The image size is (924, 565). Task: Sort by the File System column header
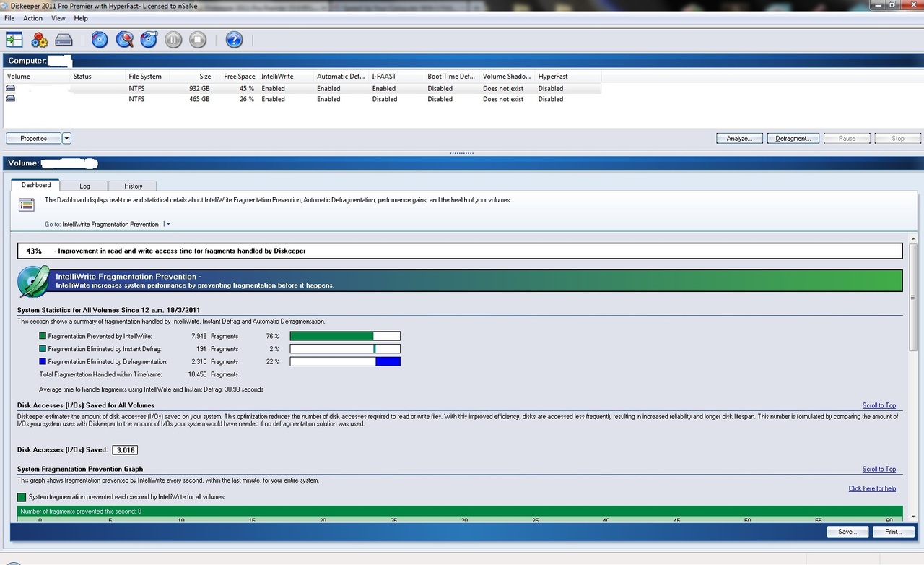tap(147, 76)
